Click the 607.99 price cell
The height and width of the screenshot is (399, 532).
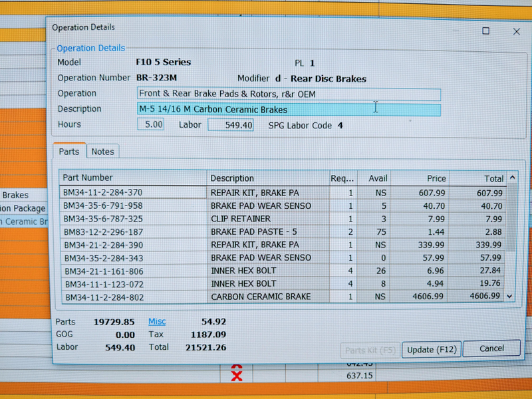click(x=420, y=193)
